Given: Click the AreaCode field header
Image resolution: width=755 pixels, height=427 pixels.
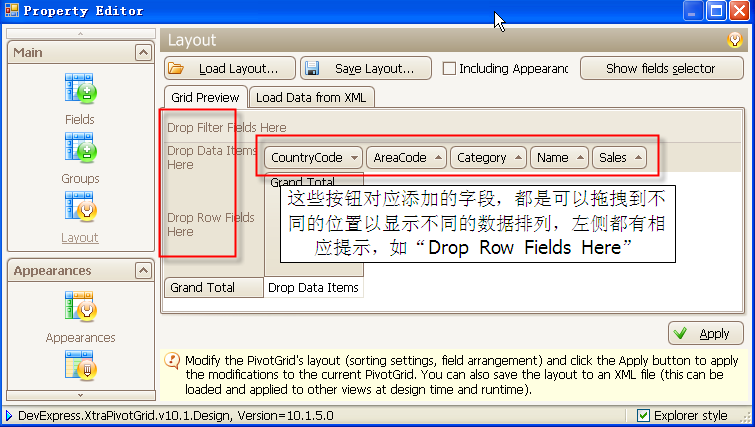Looking at the screenshot, I should (406, 157).
